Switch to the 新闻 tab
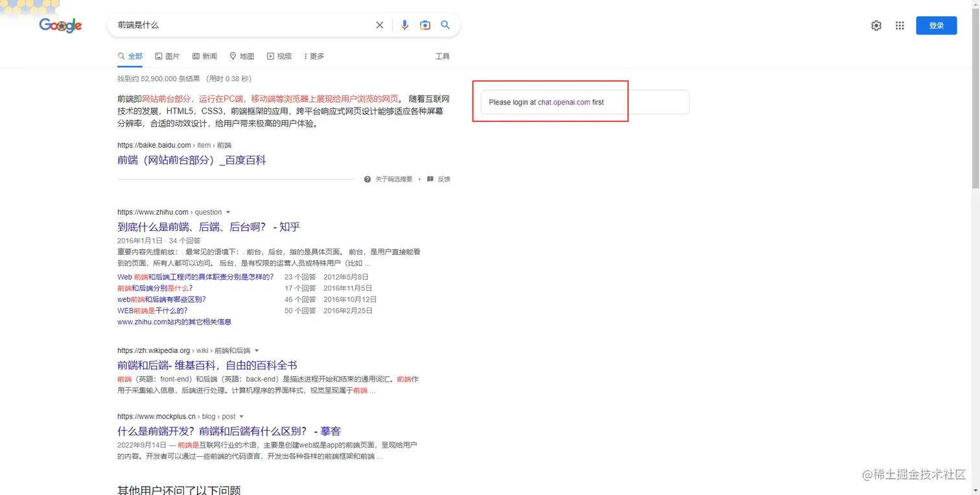This screenshot has height=495, width=980. tap(205, 56)
